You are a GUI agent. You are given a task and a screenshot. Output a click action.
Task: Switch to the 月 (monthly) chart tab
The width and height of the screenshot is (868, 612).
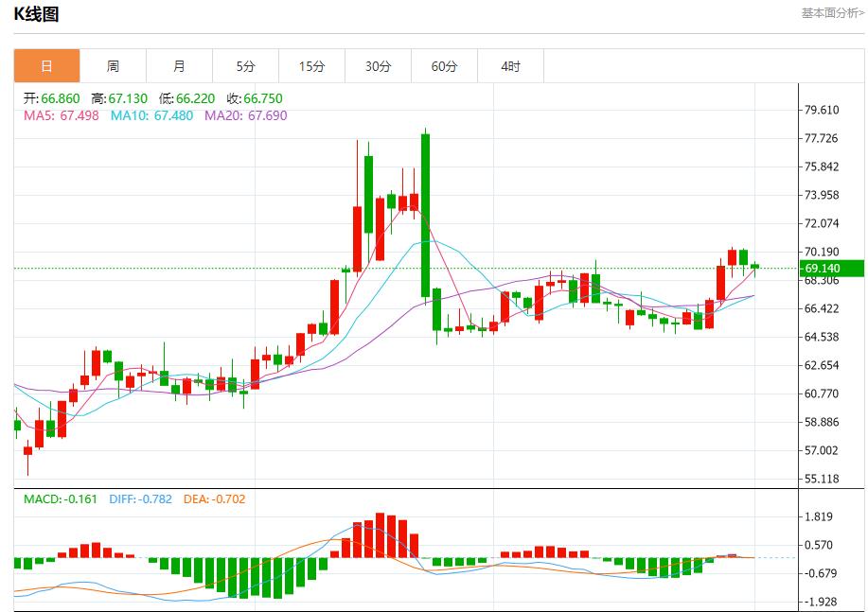point(179,65)
